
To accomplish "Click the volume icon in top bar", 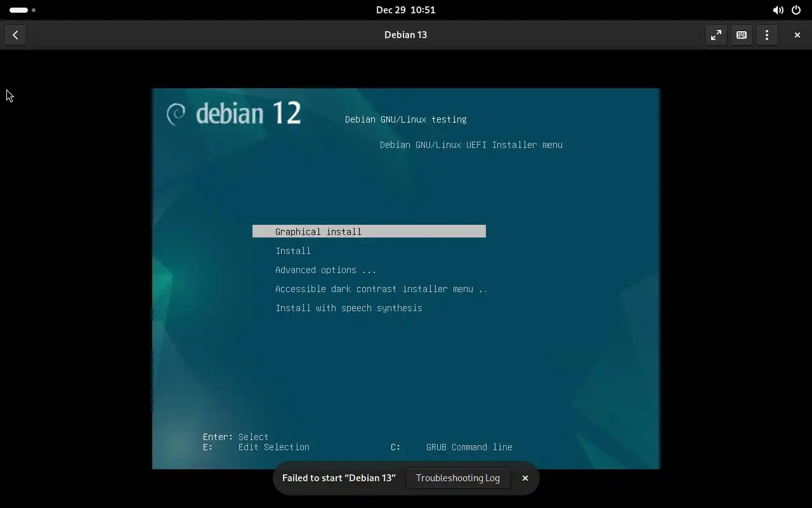I will pos(778,10).
